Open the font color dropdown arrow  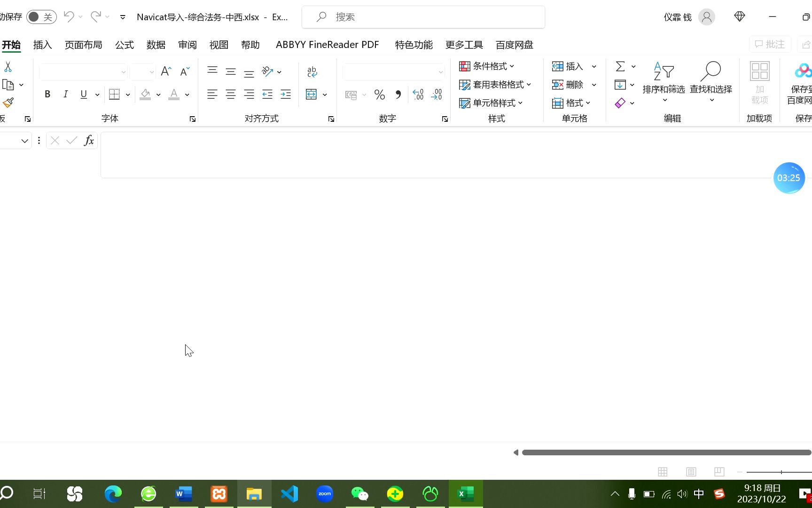coord(187,95)
